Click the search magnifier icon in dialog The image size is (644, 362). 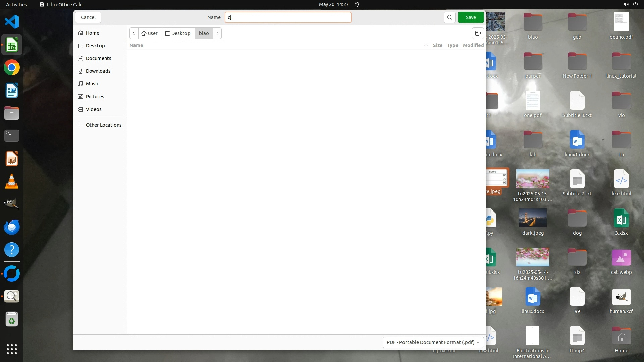[449, 17]
